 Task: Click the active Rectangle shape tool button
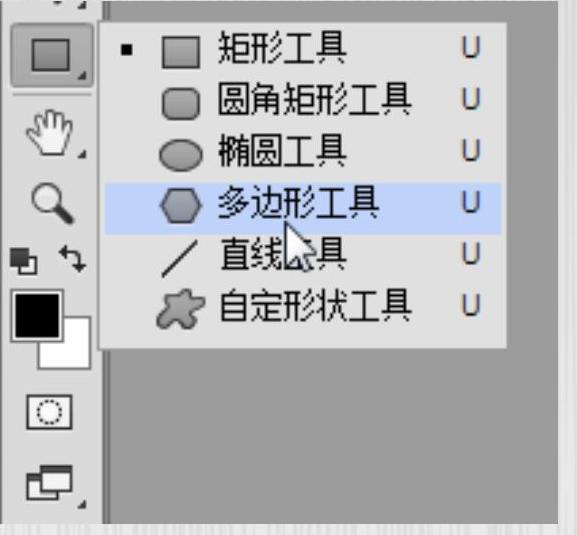51,55
